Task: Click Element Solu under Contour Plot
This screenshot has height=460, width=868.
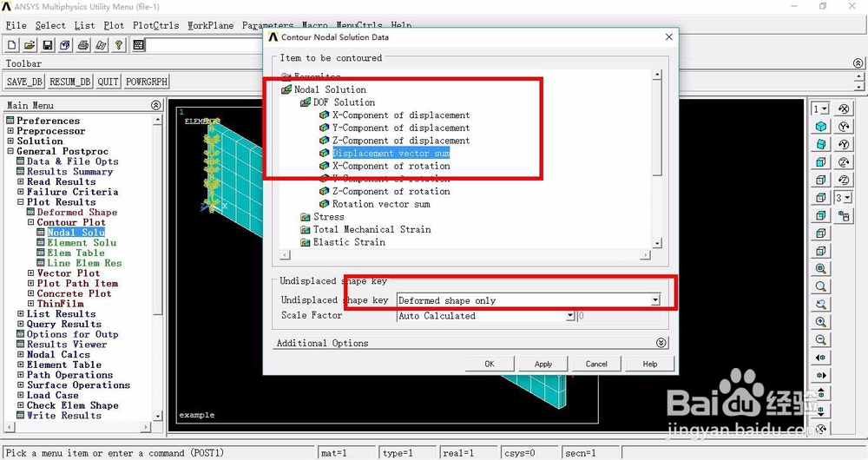Action: [x=82, y=242]
